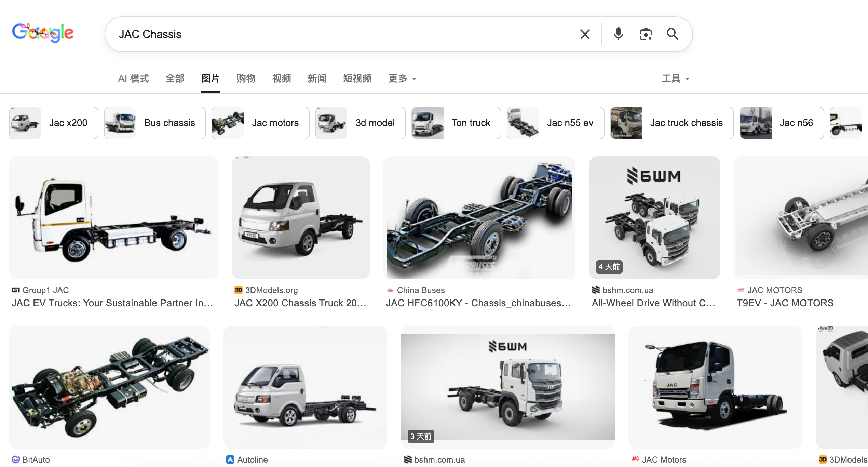This screenshot has height=467, width=868.
Task: Filter by the 3d model chip
Action: (360, 123)
